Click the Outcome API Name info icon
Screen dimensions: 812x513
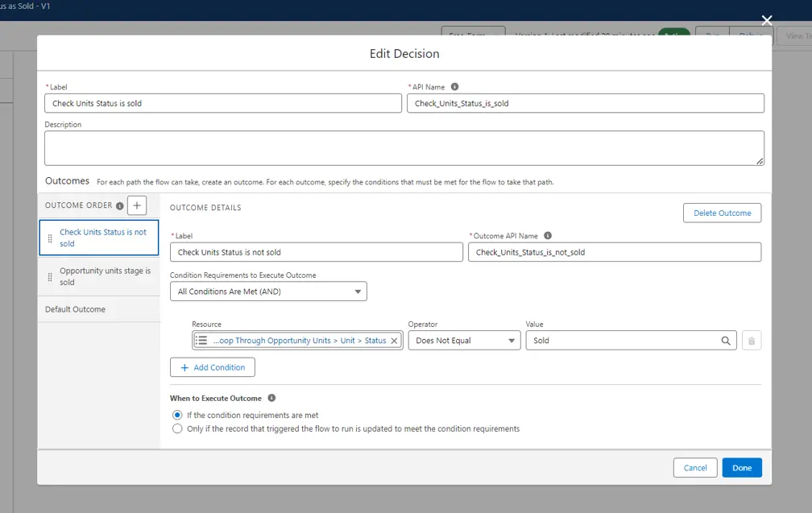pos(548,236)
